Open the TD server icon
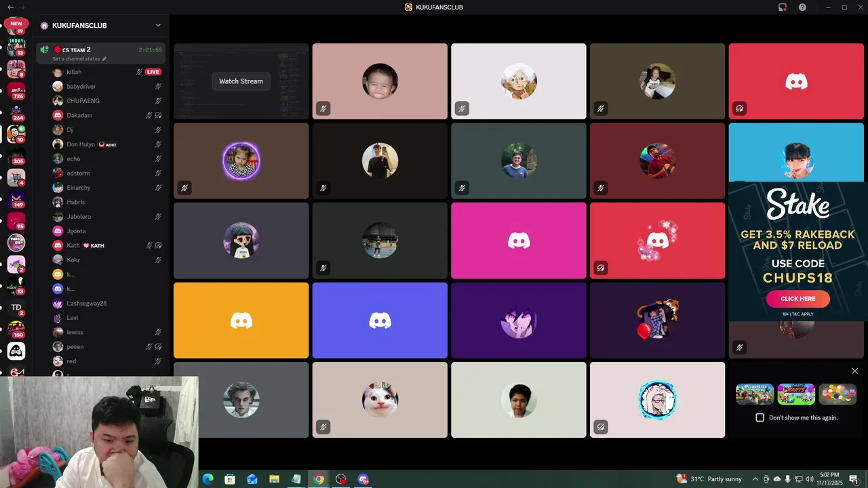 [16, 308]
